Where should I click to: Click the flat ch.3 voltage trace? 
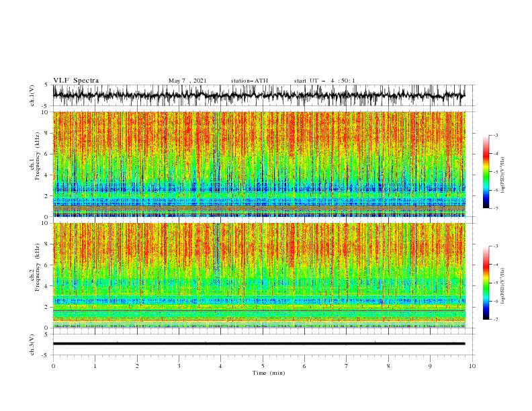pyautogui.click(x=259, y=344)
